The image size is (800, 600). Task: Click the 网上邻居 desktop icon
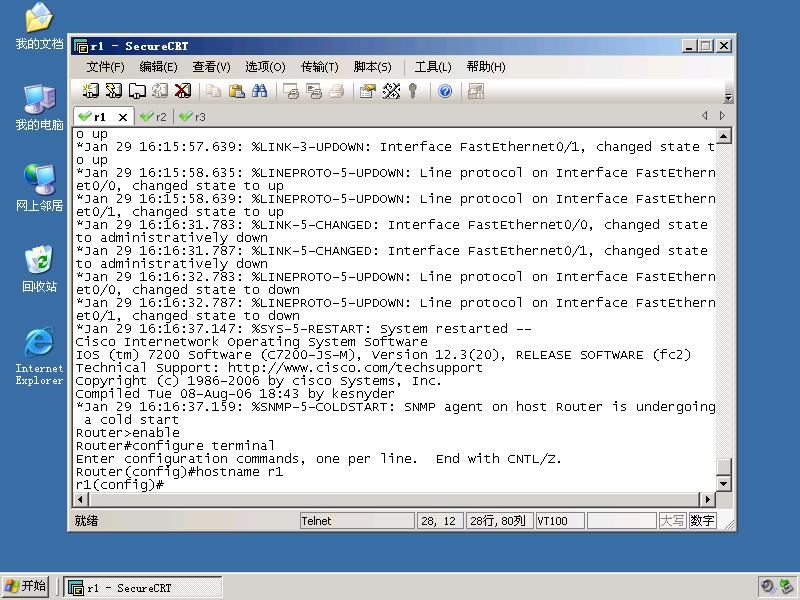[39, 188]
